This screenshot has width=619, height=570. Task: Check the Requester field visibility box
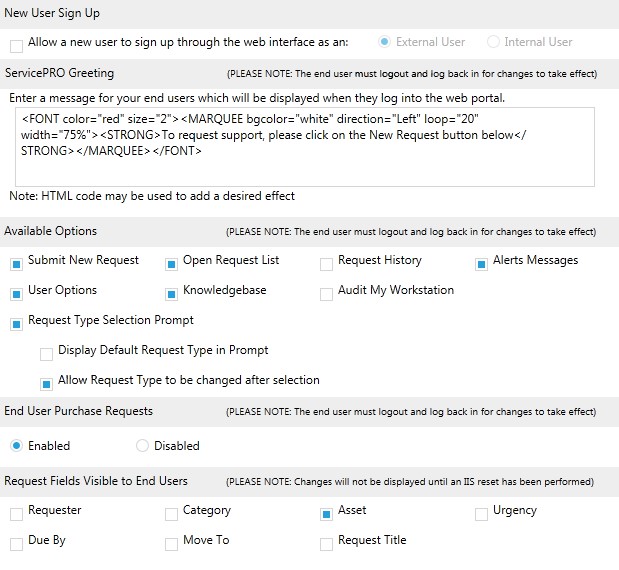[x=16, y=514]
